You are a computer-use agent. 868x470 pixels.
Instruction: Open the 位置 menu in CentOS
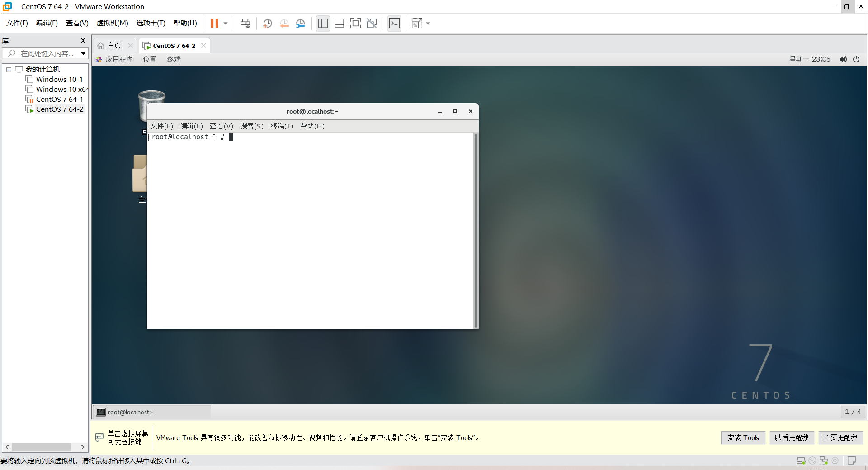click(x=150, y=59)
